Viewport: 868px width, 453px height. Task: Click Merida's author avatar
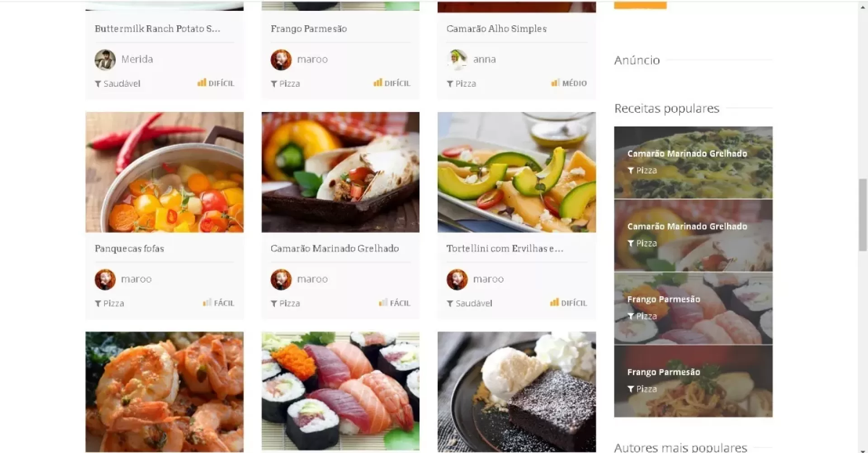click(x=105, y=60)
